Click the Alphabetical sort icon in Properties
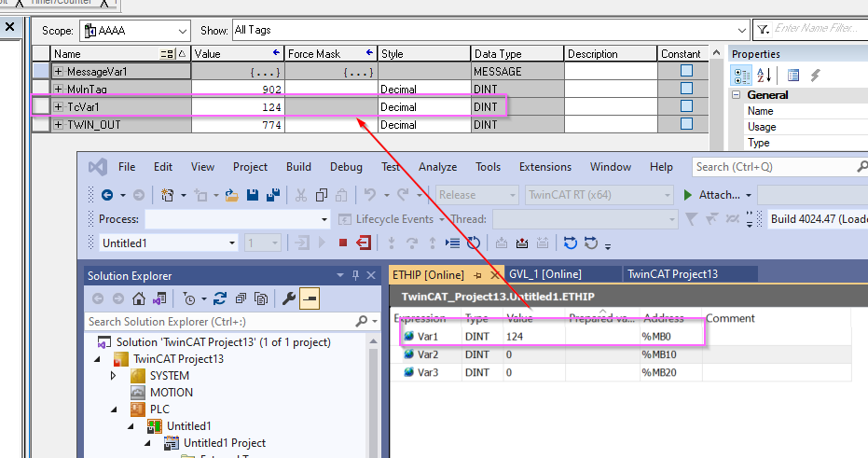The width and height of the screenshot is (868, 458). pos(765,75)
